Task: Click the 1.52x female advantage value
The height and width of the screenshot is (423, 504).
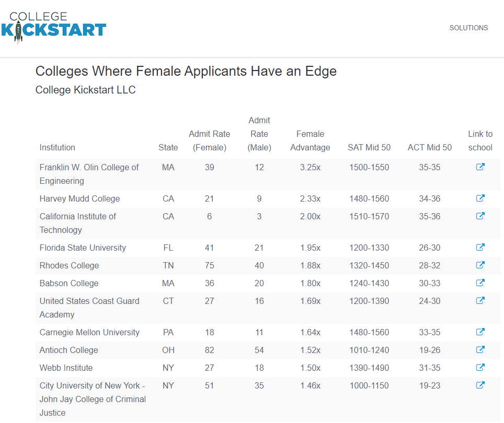Action: [x=310, y=350]
